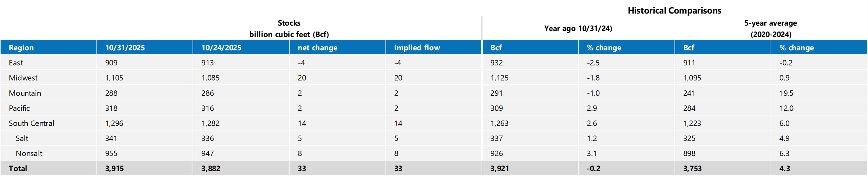Click the Midwest value 1,105 cell
This screenshot has width=868, height=176.
tap(114, 78)
